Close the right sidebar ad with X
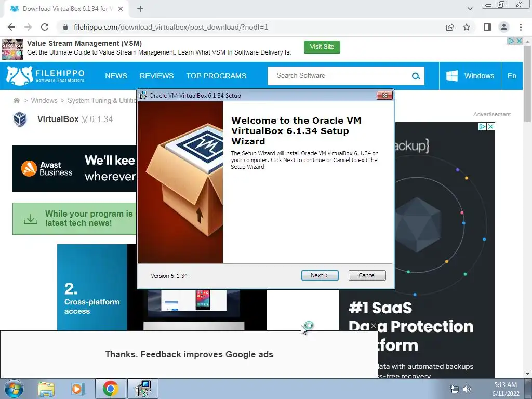 pos(490,127)
